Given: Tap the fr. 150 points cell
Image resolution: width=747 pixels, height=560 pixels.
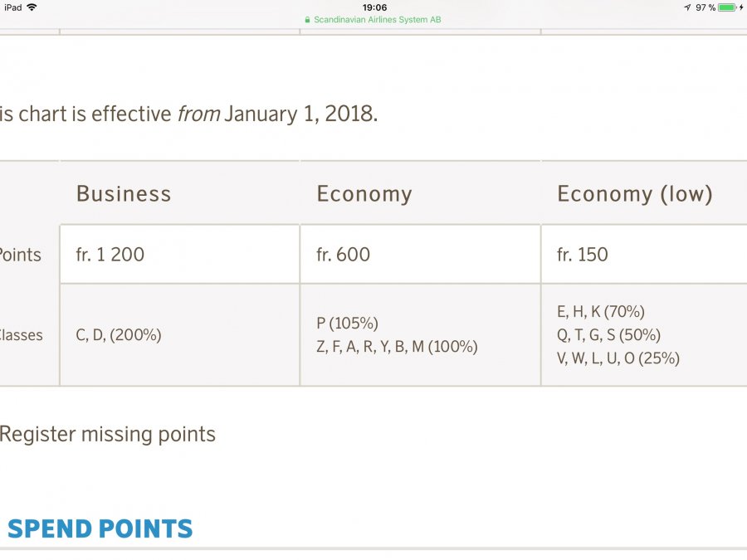Looking at the screenshot, I should pos(583,255).
